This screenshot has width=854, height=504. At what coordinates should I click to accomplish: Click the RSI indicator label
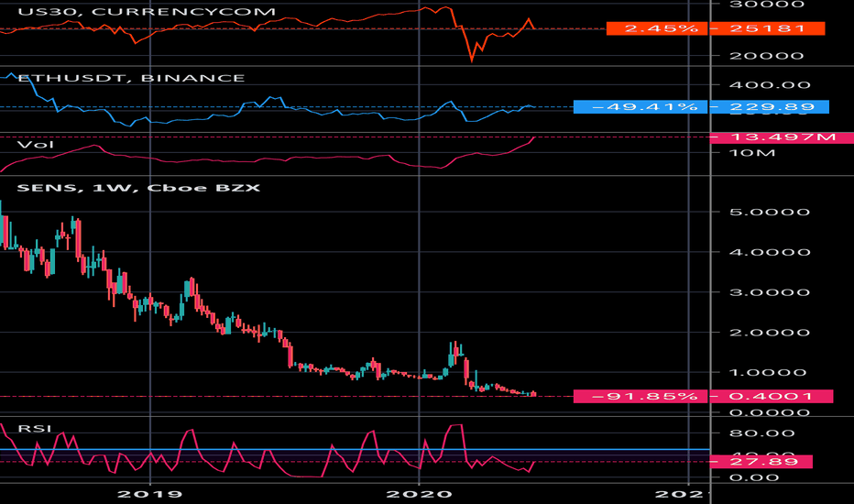click(34, 428)
